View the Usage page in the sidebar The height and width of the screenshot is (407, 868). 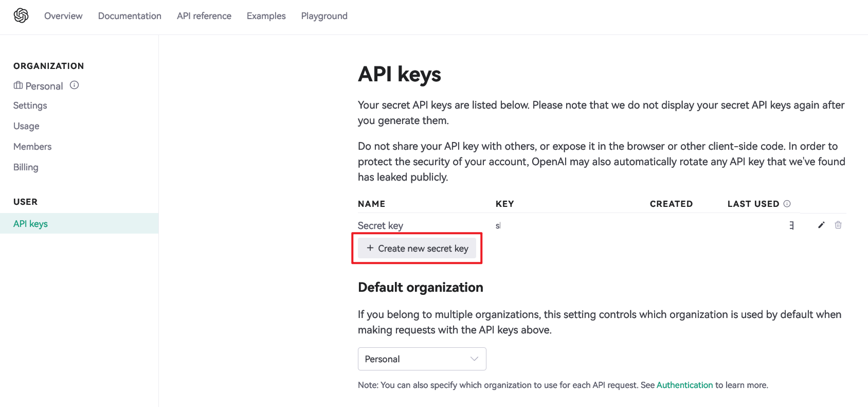tap(26, 126)
